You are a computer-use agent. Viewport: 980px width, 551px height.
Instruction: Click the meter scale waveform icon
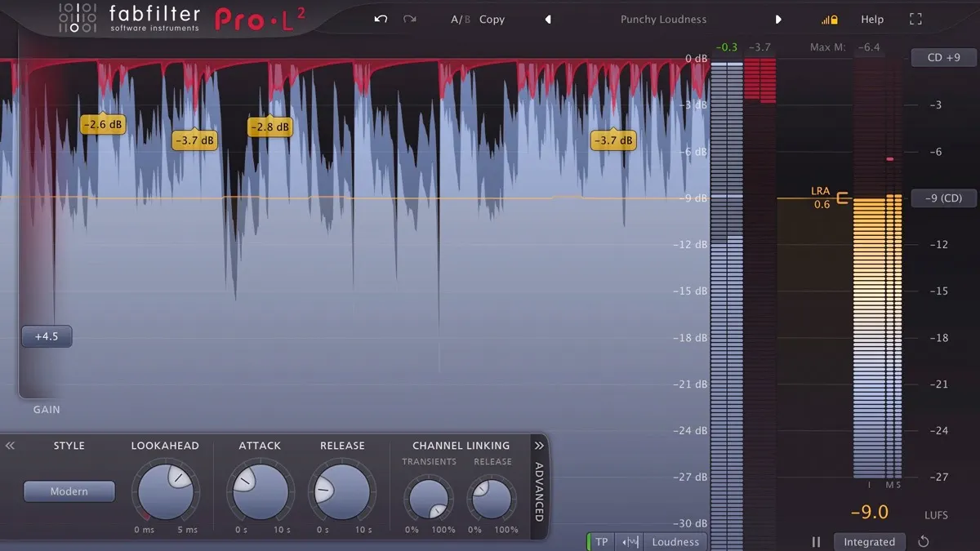click(x=630, y=541)
